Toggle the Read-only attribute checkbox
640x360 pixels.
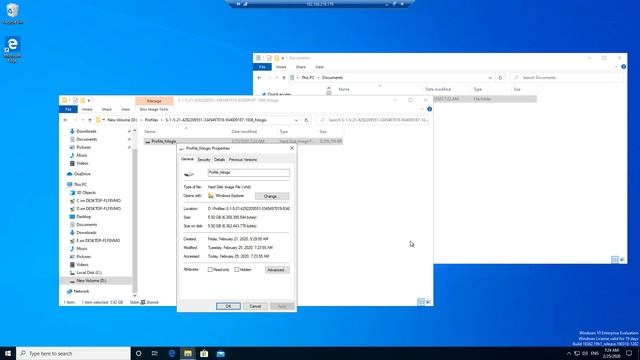(210, 269)
